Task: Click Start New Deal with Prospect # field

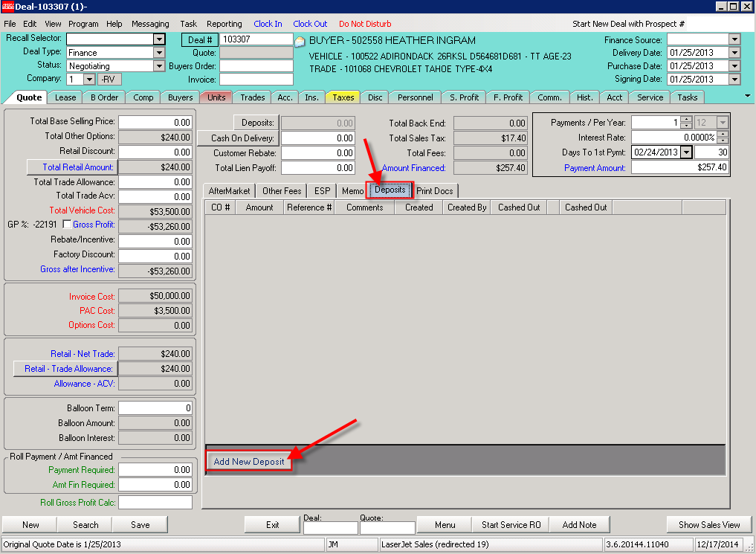Action: (x=720, y=24)
